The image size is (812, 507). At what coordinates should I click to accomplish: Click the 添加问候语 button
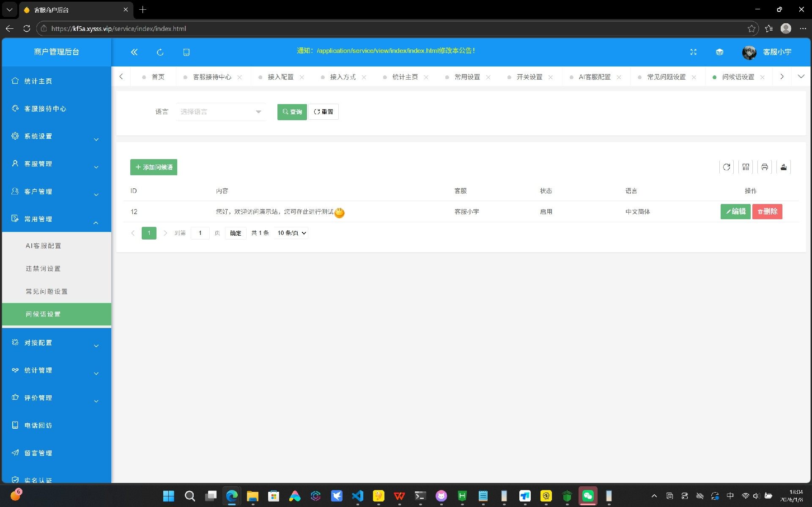point(154,167)
